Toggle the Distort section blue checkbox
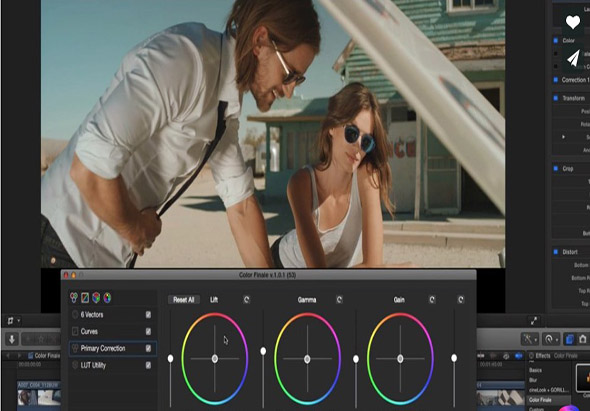 click(x=556, y=251)
